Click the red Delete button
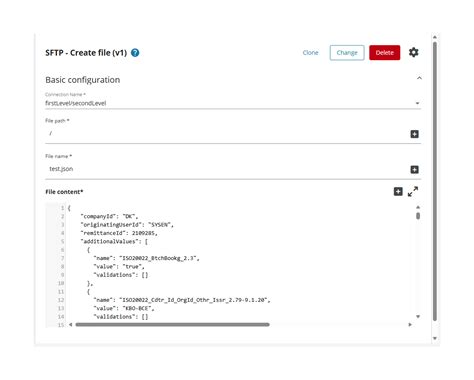 click(385, 53)
